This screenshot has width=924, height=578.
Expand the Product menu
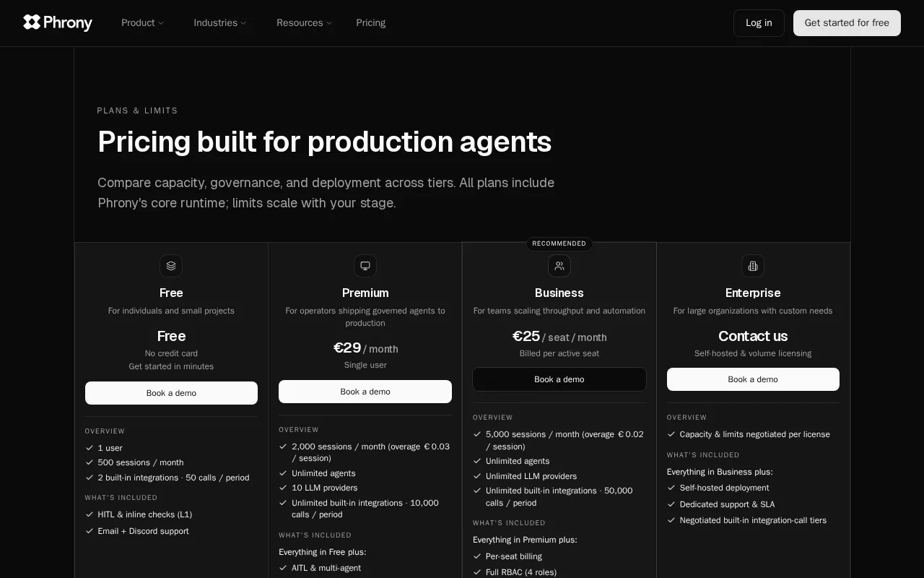[x=142, y=23]
